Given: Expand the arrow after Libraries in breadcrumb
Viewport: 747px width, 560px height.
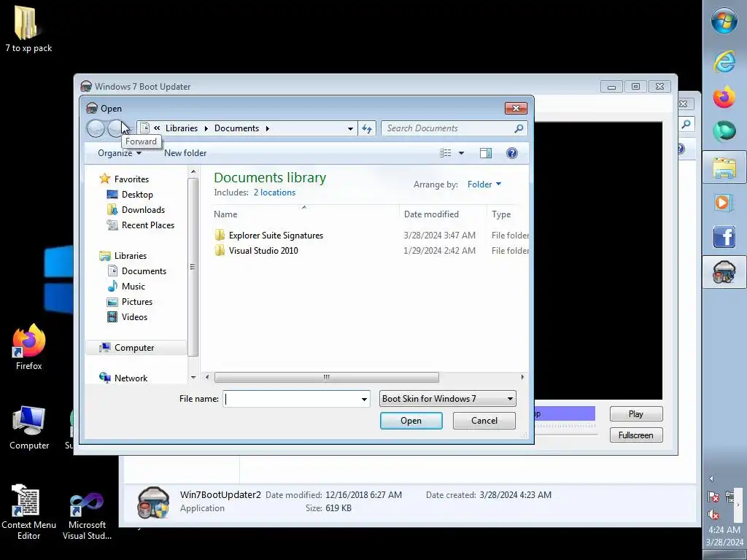Looking at the screenshot, I should pyautogui.click(x=206, y=128).
